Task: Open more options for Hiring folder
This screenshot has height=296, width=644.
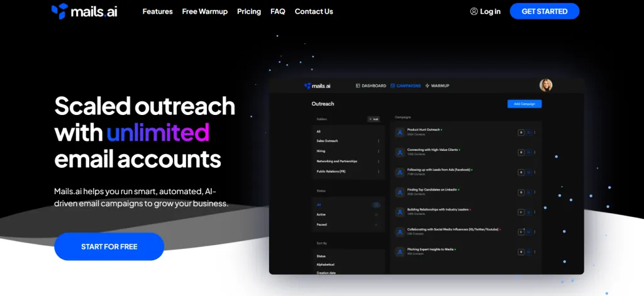Action: 378,151
